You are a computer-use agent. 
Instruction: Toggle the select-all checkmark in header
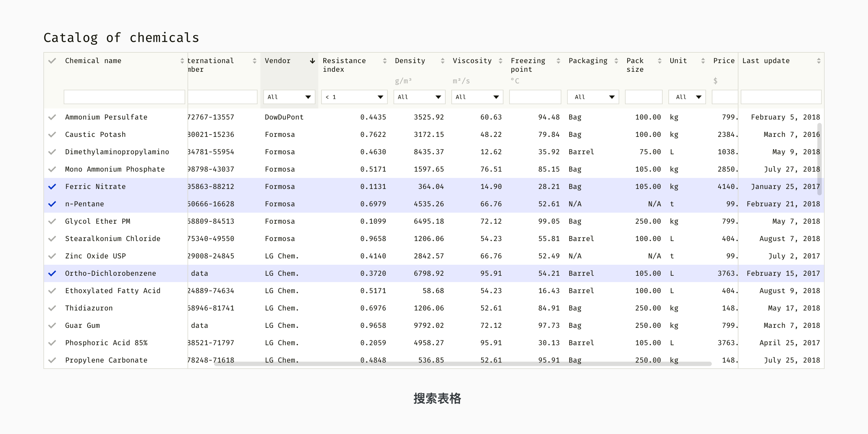(52, 61)
